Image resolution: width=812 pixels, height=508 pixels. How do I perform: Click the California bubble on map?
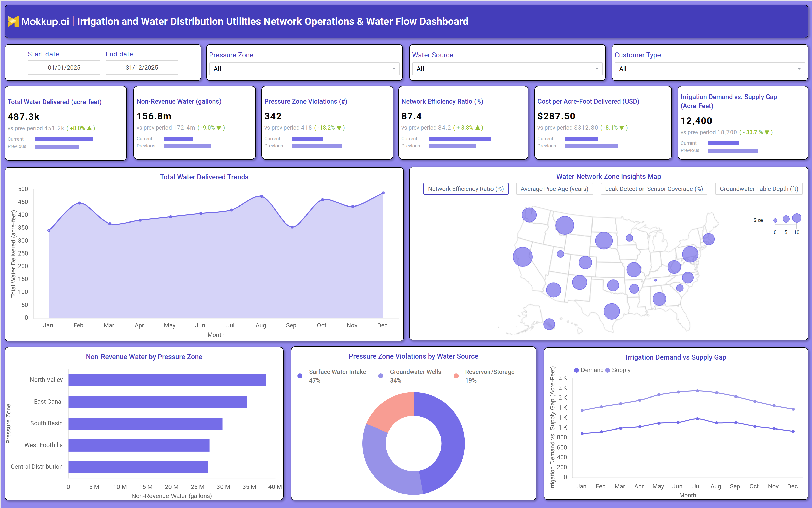(x=522, y=257)
